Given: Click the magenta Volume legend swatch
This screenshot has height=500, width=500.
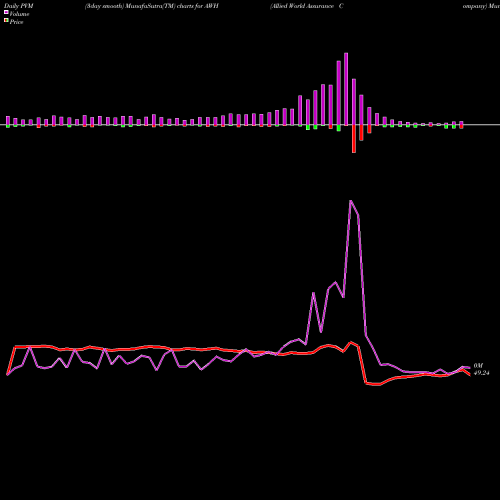Looking at the screenshot, I should (6, 12).
